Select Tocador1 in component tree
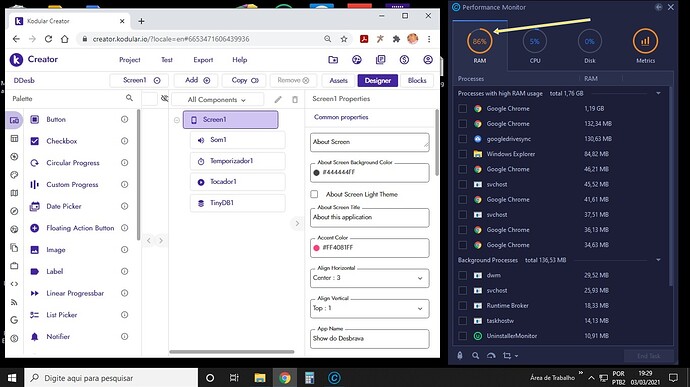 (x=238, y=181)
